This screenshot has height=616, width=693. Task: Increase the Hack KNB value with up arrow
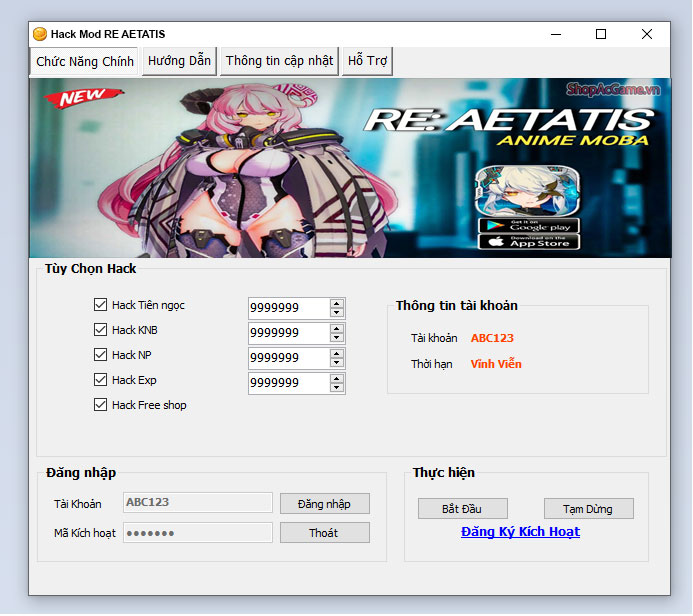coord(337,329)
